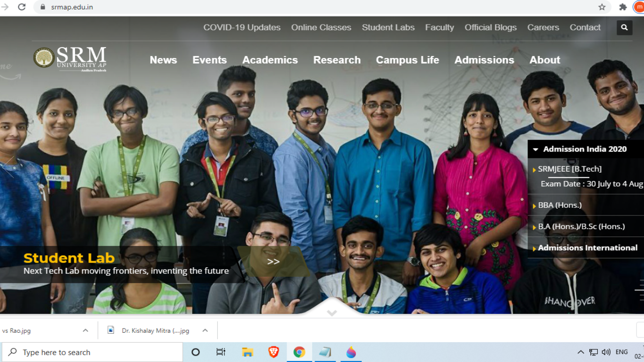This screenshot has width=644, height=362.
Task: Open the Academics menu
Action: [270, 60]
